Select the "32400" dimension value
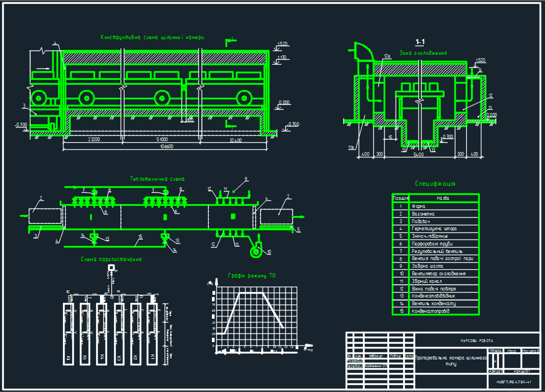 [236, 140]
